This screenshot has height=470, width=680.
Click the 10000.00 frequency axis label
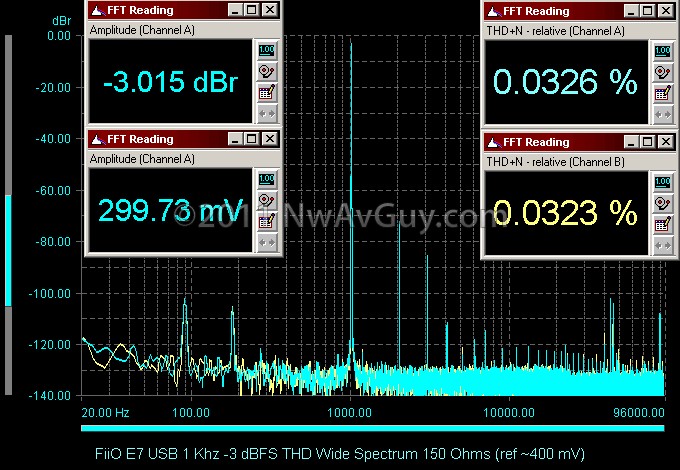509,412
